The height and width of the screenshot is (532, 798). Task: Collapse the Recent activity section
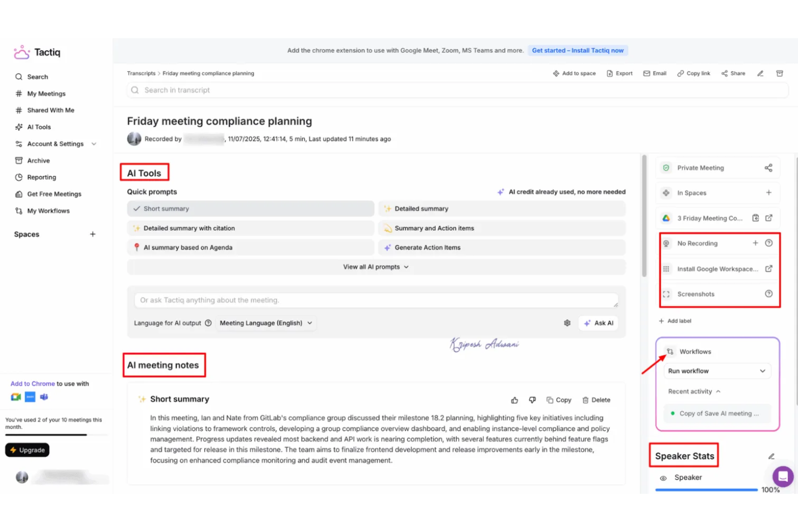point(694,391)
